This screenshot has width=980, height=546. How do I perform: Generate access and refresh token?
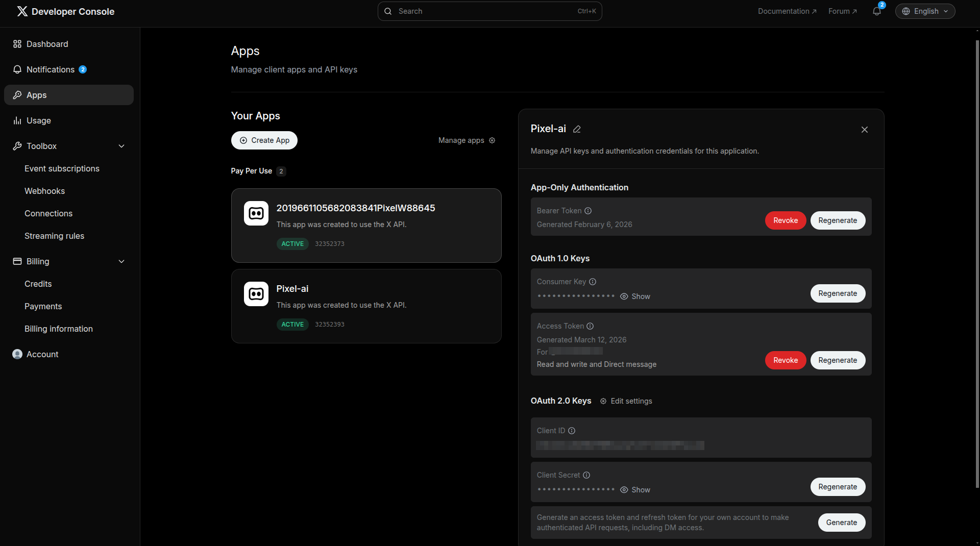click(842, 523)
